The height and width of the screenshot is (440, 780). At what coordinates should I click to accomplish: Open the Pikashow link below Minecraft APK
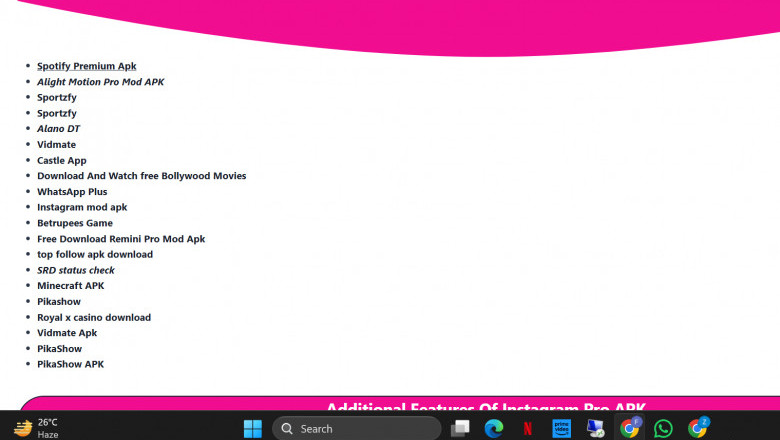tap(59, 302)
